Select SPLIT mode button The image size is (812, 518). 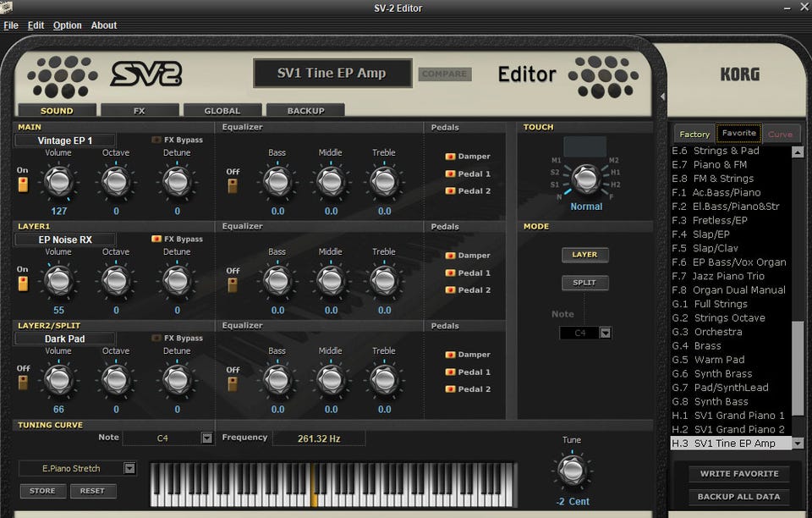pos(585,283)
